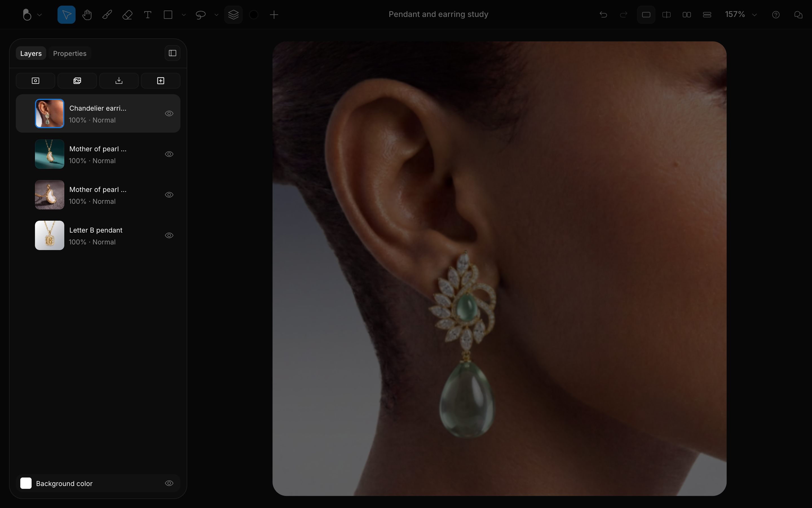The image size is (812, 508).
Task: Select the teal Mother of pearl layer thumbnail
Action: (x=50, y=154)
